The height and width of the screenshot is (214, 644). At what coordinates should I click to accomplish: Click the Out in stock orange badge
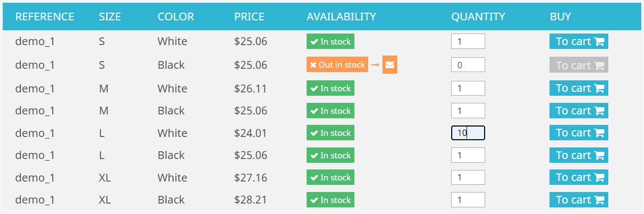pyautogui.click(x=337, y=65)
